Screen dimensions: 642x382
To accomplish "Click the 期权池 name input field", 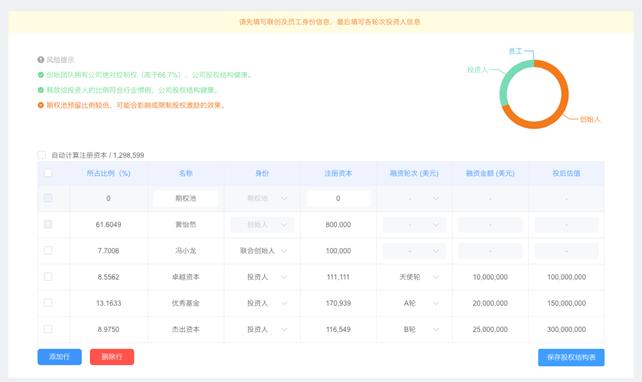I will (185, 198).
